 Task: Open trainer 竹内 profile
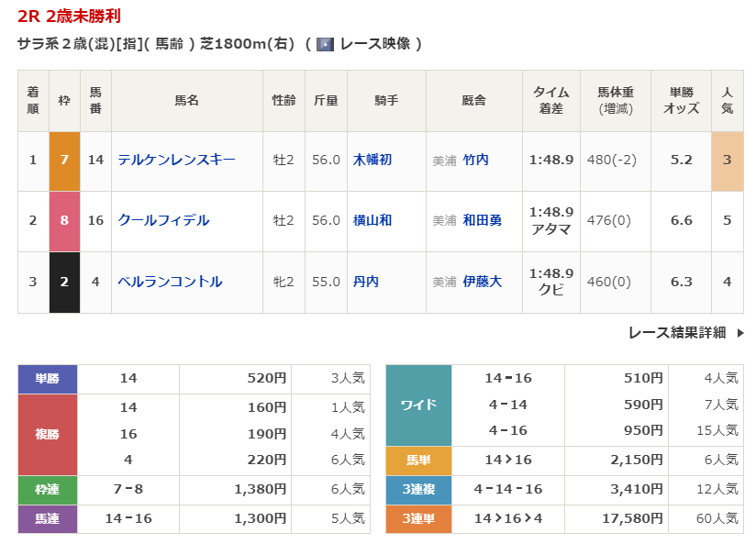[x=475, y=160]
